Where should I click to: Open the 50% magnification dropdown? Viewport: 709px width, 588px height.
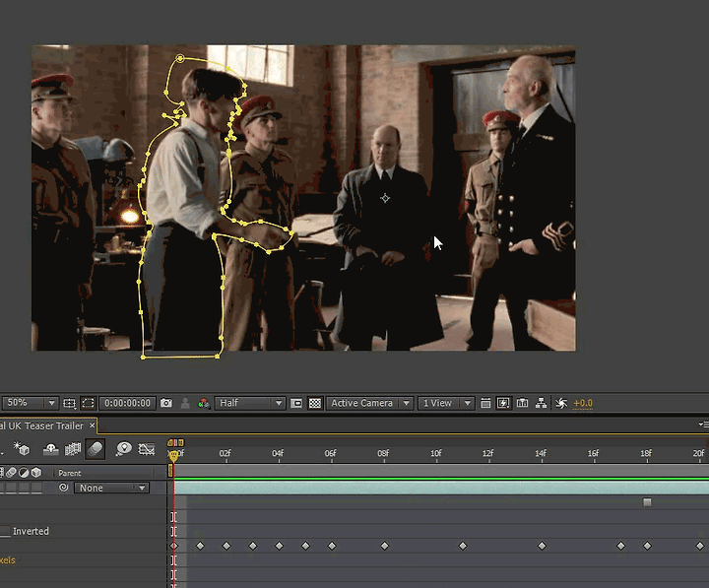[x=30, y=403]
